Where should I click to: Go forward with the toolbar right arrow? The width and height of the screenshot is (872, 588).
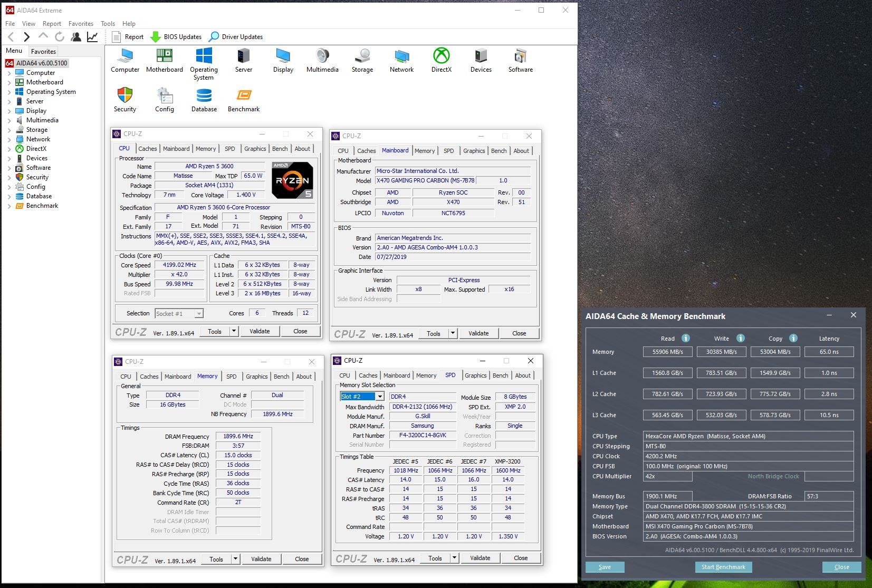27,36
